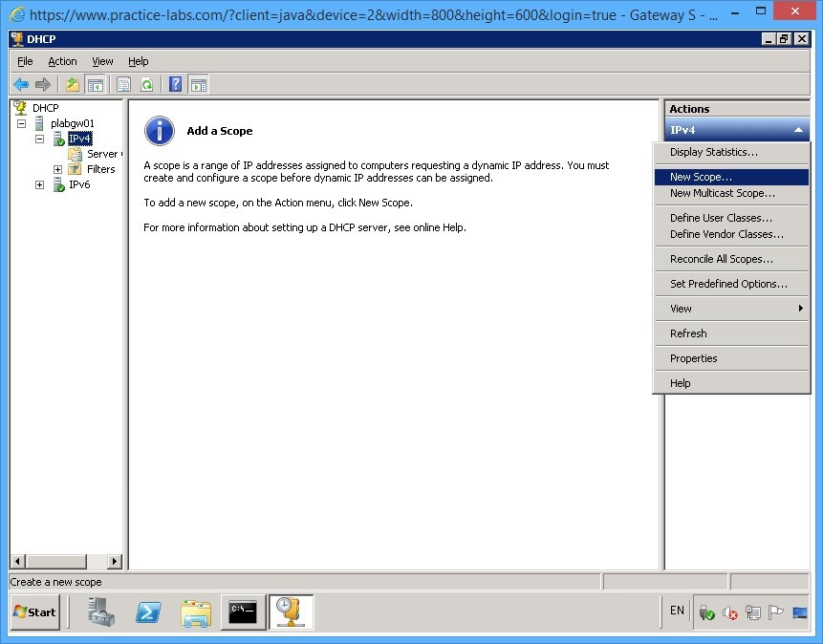The width and height of the screenshot is (823, 644).
Task: Click the forward navigation arrow icon
Action: coord(41,83)
